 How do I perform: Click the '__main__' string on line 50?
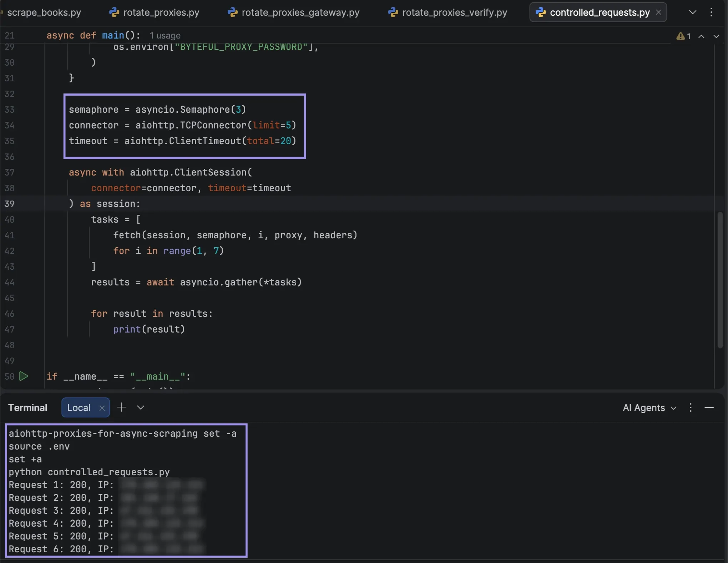(x=158, y=376)
